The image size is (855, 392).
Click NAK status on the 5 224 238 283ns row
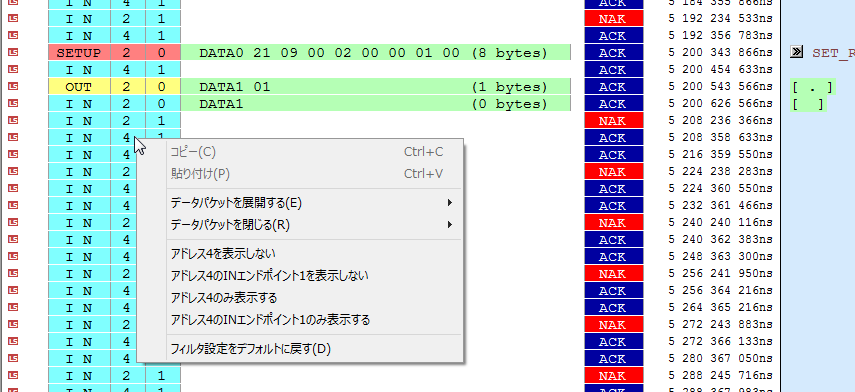[613, 171]
